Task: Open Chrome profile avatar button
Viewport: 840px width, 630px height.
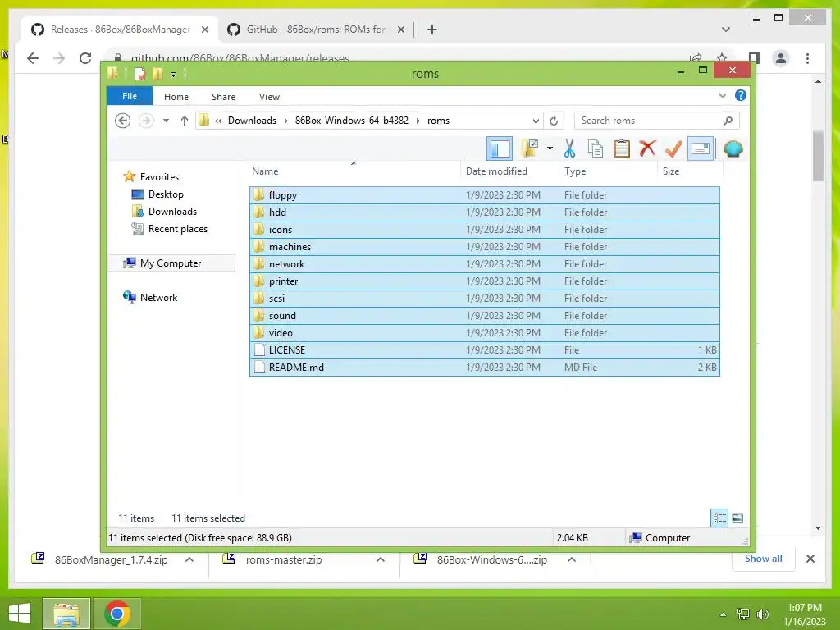Action: [x=781, y=58]
